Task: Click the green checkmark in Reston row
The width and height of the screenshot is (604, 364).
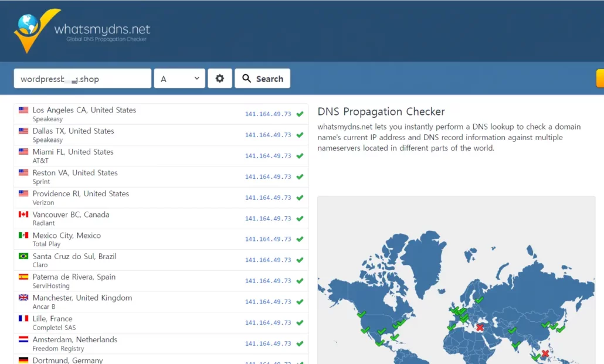Action: pos(300,176)
